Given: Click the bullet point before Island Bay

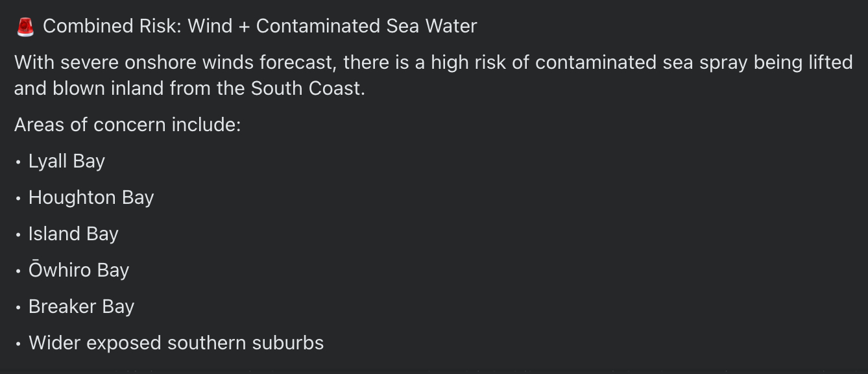Looking at the screenshot, I should (x=19, y=234).
